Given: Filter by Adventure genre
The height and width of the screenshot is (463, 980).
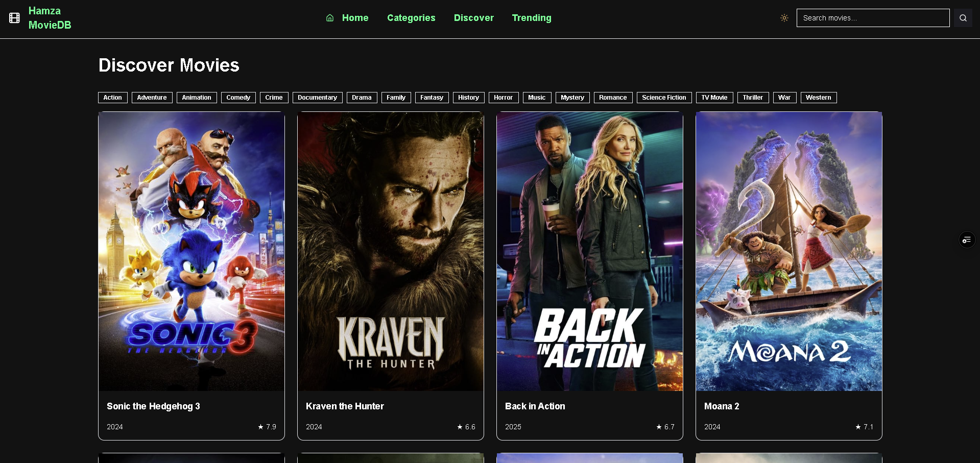Looking at the screenshot, I should click(x=152, y=98).
